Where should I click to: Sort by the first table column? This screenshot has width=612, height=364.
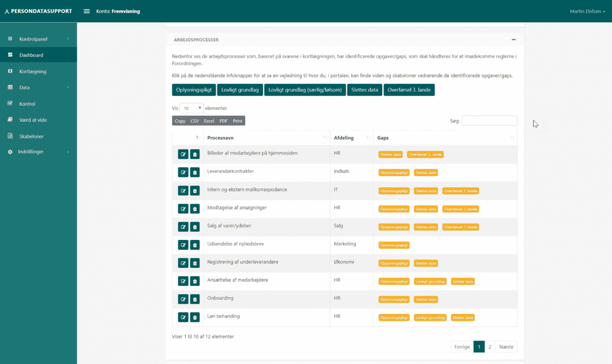coord(188,138)
